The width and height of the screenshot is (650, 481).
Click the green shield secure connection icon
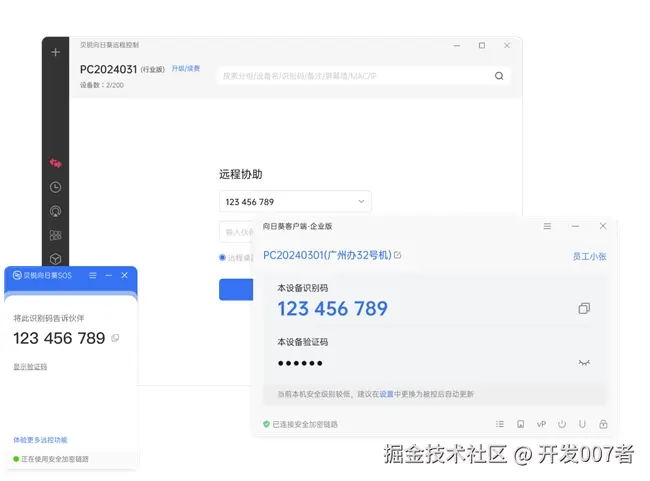coord(267,424)
